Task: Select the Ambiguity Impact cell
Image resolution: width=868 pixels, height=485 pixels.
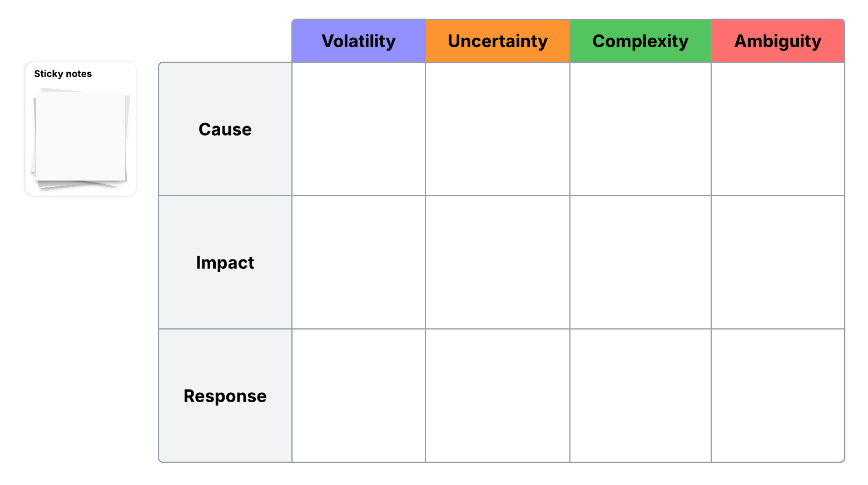Action: [777, 262]
